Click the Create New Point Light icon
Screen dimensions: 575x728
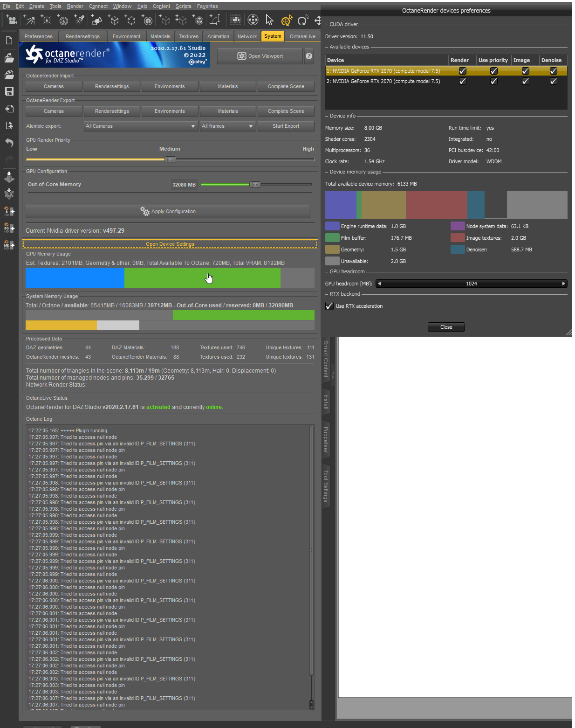(x=46, y=20)
